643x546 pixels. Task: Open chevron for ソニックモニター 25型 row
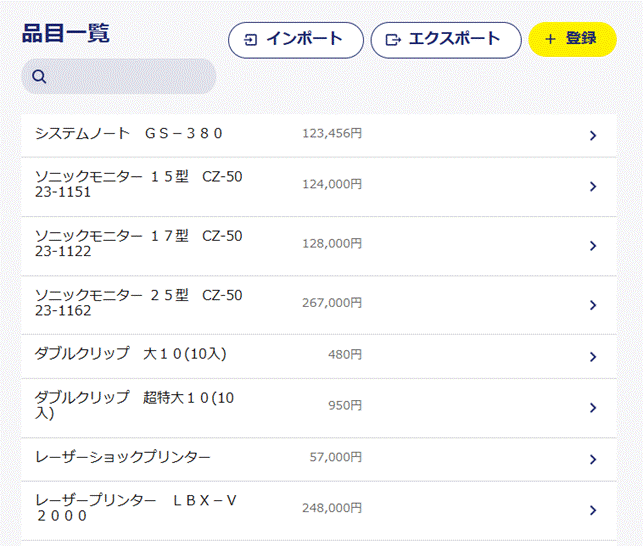coord(593,305)
